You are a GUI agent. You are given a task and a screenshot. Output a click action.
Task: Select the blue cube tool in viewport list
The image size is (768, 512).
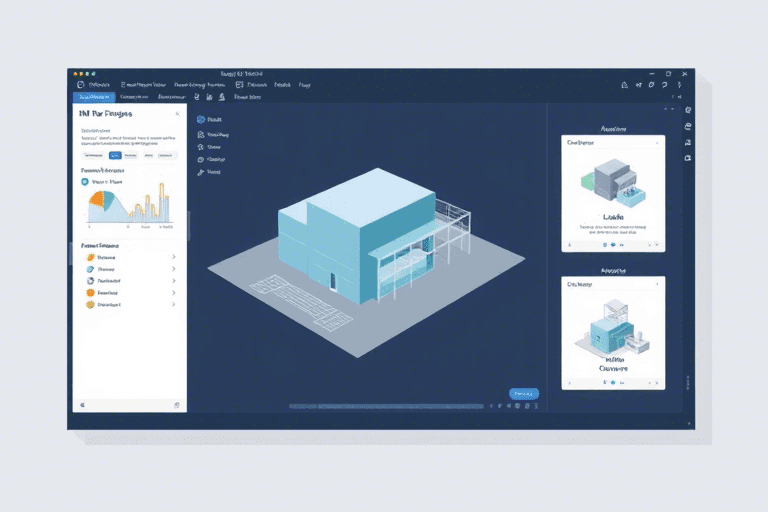tap(201, 119)
